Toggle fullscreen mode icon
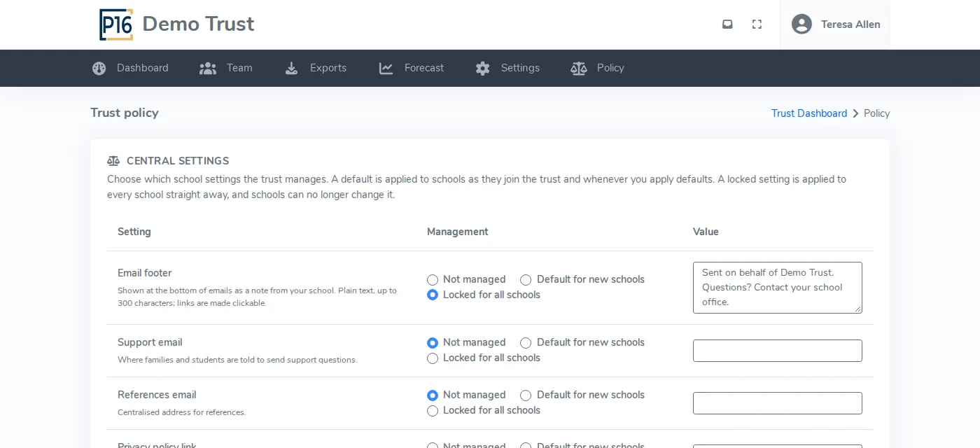 click(x=757, y=24)
